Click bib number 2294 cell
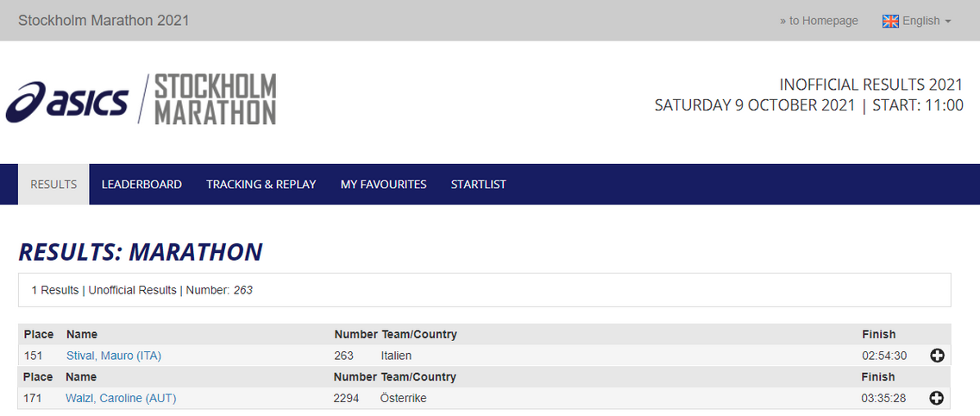The width and height of the screenshot is (980, 416). [x=346, y=398]
